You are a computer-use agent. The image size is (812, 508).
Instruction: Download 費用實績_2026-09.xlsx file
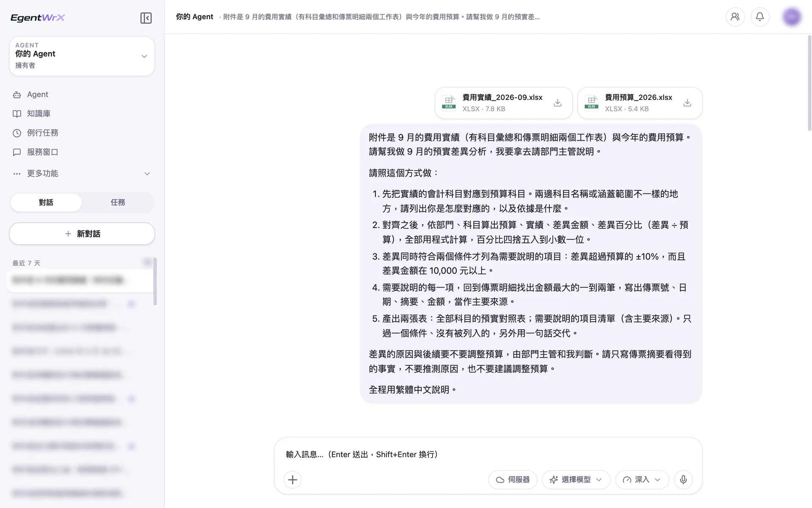coord(558,103)
